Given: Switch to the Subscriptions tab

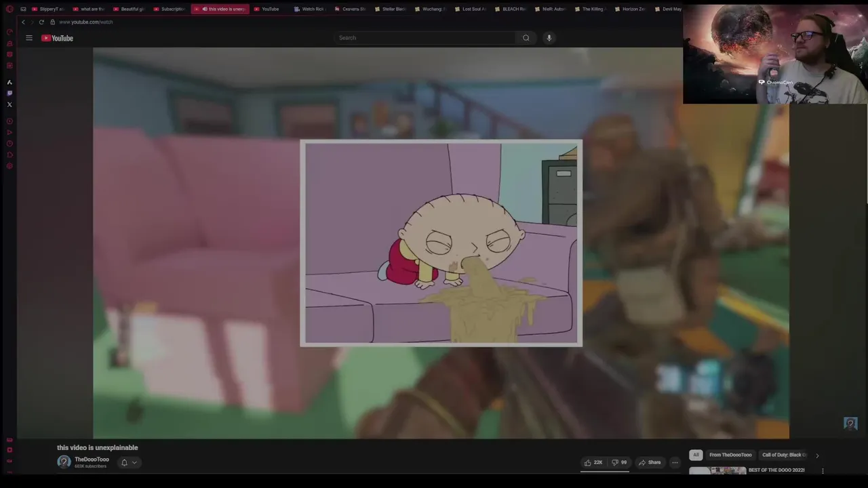Looking at the screenshot, I should 170,9.
